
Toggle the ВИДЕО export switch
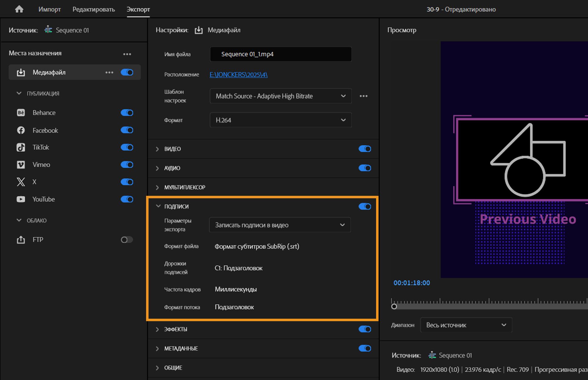(364, 149)
